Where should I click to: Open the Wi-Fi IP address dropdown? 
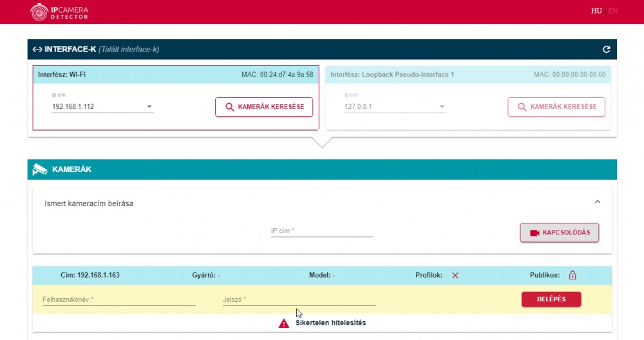point(149,107)
